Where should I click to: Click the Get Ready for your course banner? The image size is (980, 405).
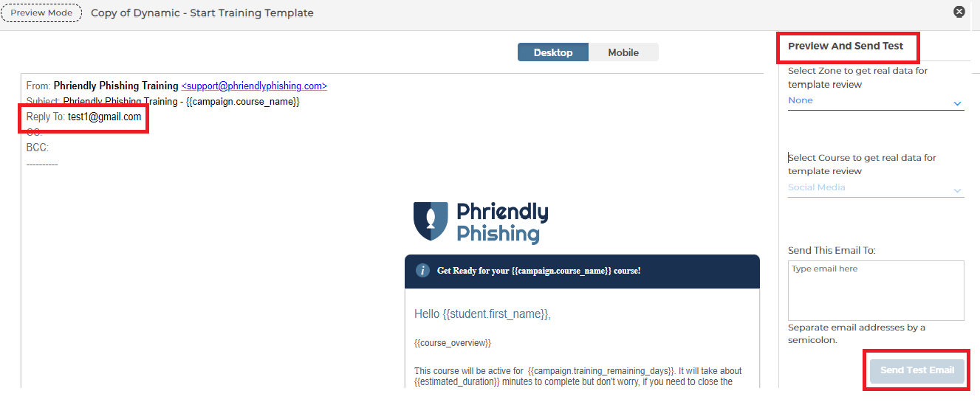pos(582,271)
